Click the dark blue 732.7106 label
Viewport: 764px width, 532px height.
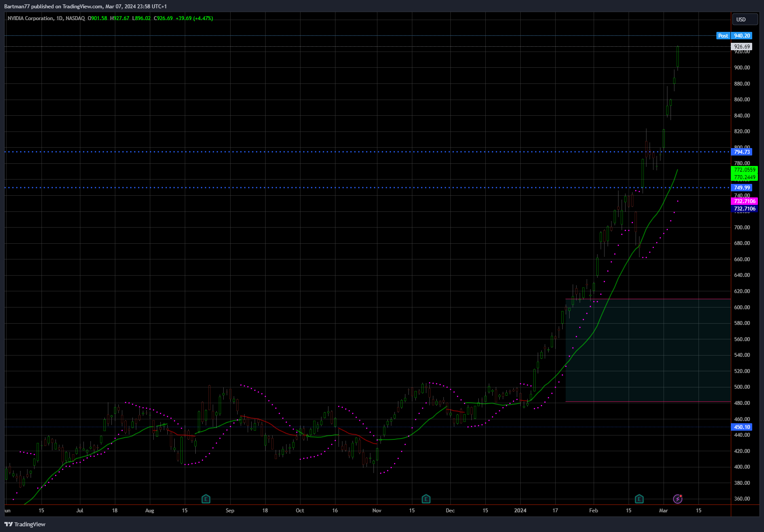click(x=744, y=209)
